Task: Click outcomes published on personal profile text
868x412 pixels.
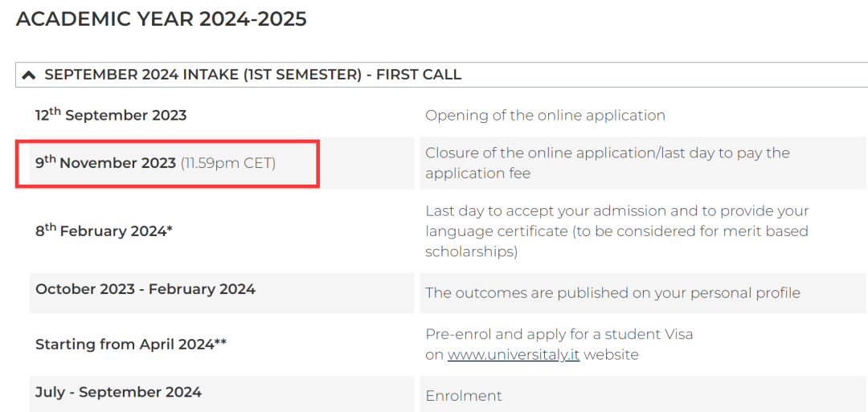Action: (612, 292)
